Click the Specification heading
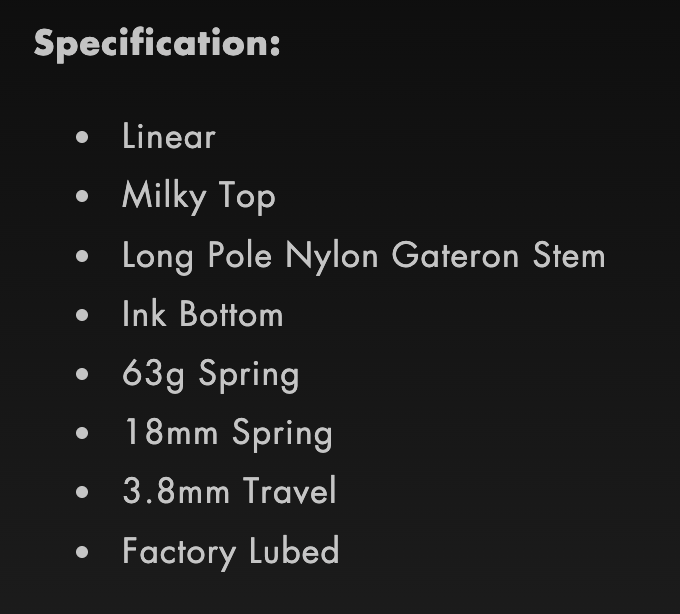 point(157,44)
